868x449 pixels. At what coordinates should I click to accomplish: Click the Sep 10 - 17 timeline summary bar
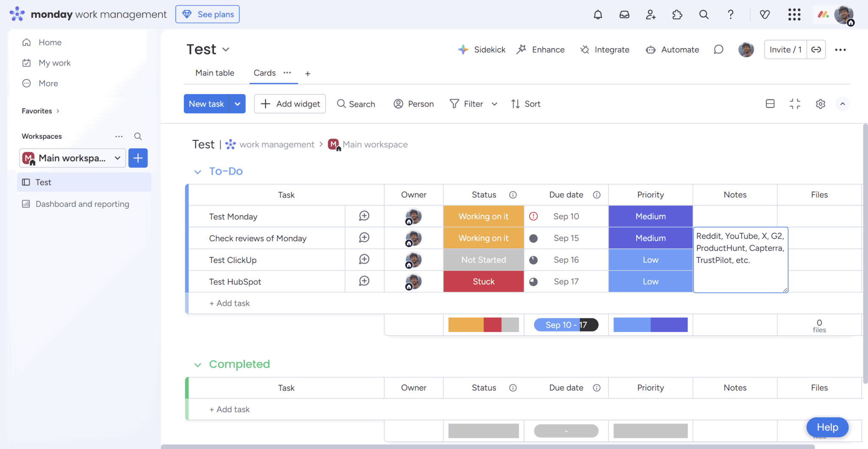click(566, 325)
